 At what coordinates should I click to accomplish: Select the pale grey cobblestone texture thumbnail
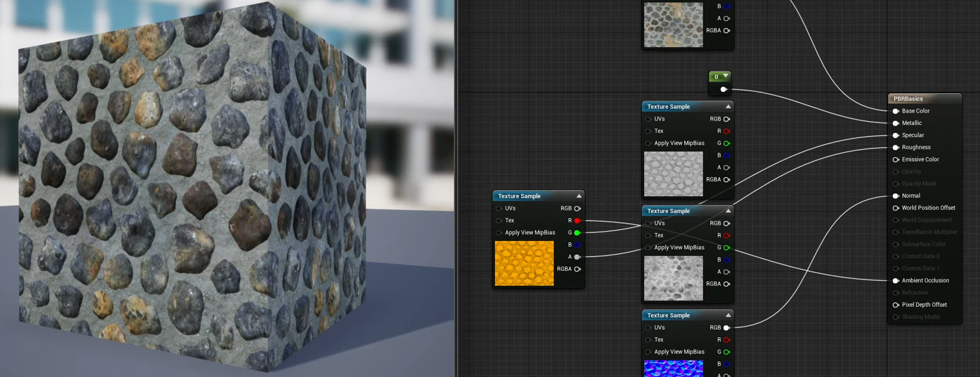[673, 174]
